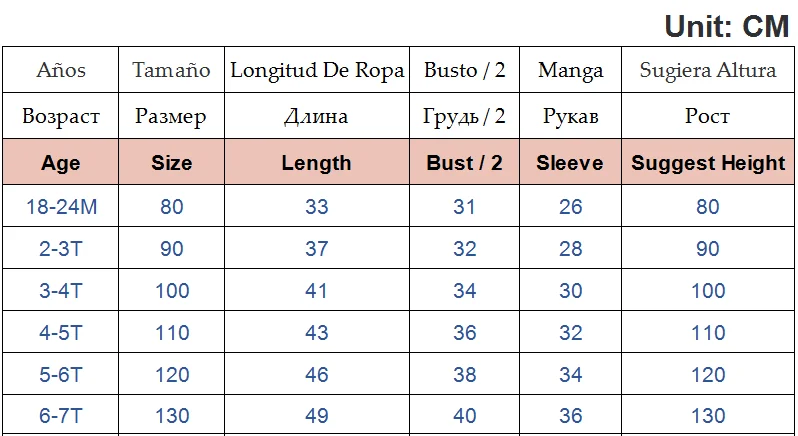Select the Spanish header Años
This screenshot has width=798, height=436.
61,70
